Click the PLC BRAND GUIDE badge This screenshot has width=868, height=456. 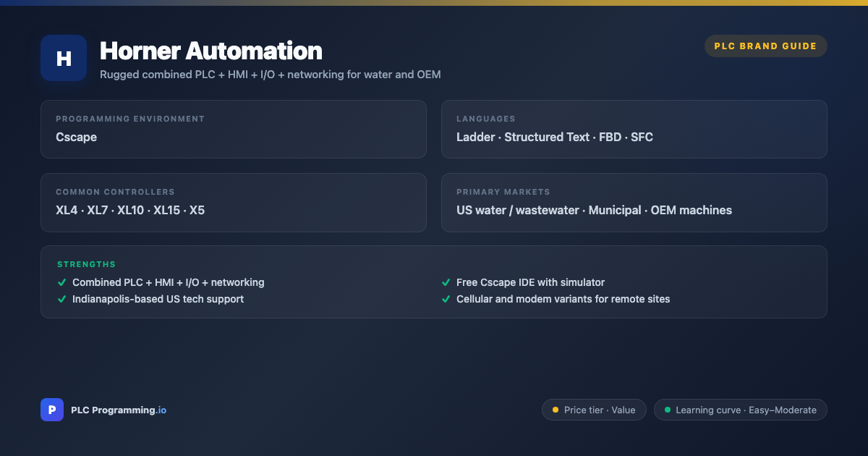[765, 46]
